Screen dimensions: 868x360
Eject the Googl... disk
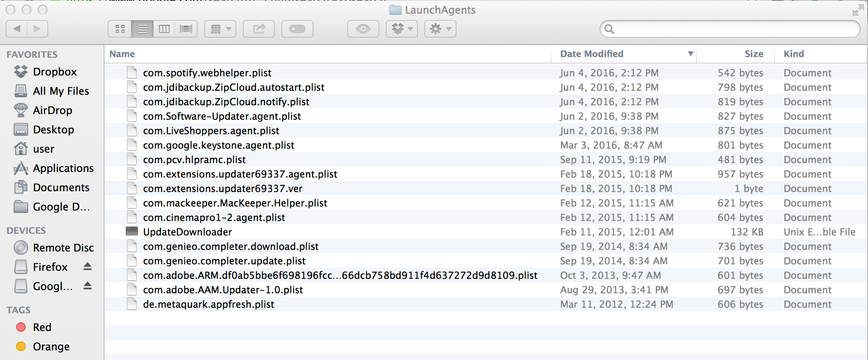(x=88, y=286)
